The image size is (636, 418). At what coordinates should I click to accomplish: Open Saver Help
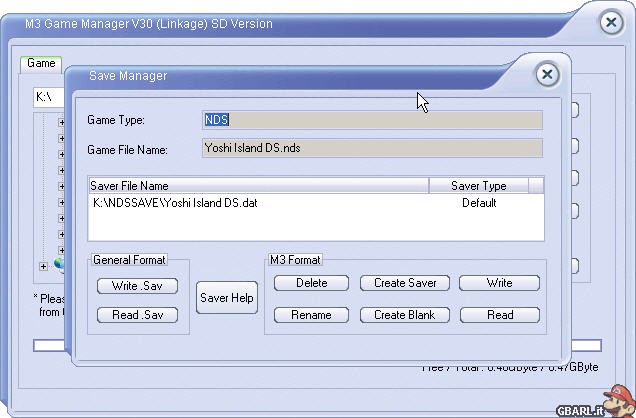pos(227,298)
